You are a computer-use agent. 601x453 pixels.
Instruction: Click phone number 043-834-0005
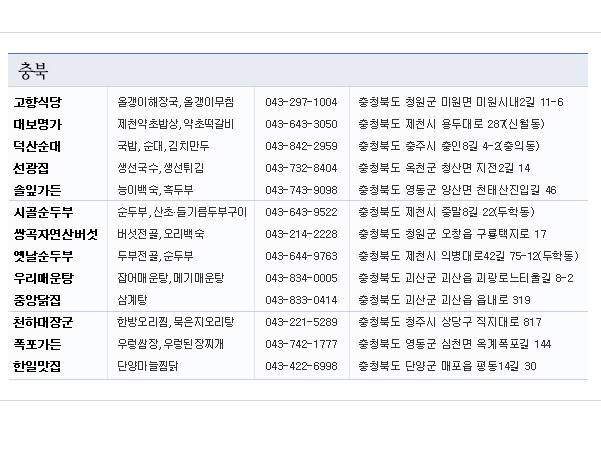pos(301,278)
